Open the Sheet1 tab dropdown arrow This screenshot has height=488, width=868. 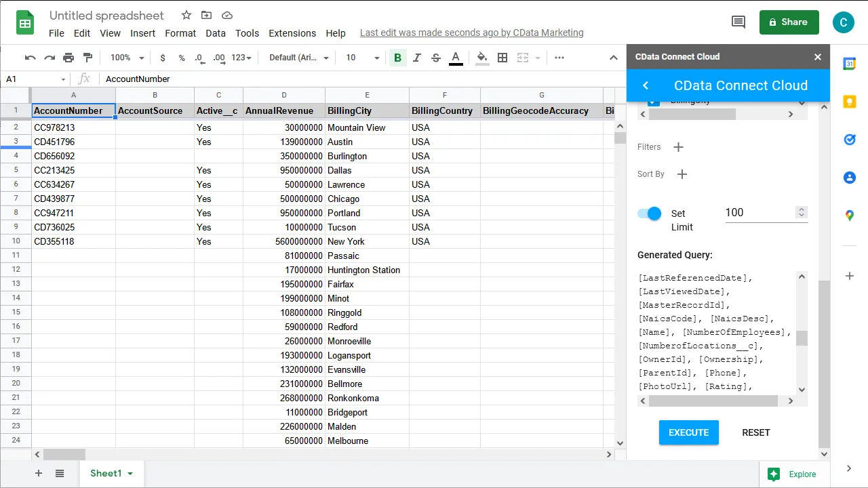click(130, 473)
